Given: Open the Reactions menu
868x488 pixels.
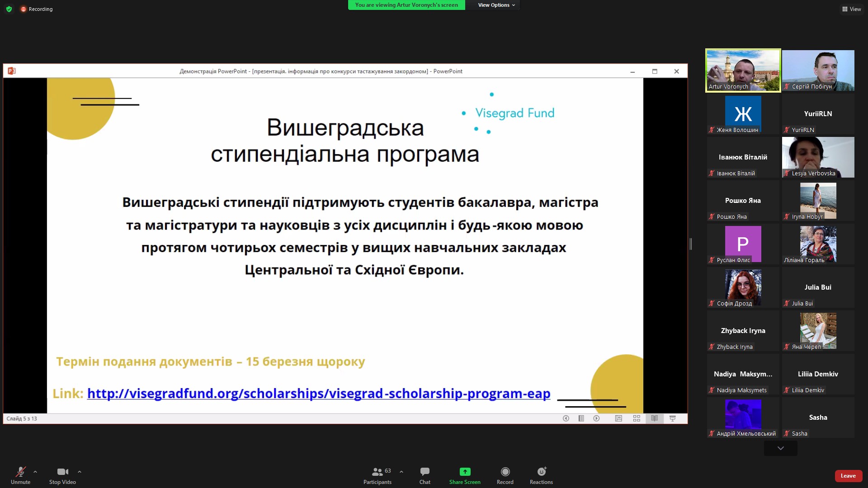Looking at the screenshot, I should tap(541, 475).
